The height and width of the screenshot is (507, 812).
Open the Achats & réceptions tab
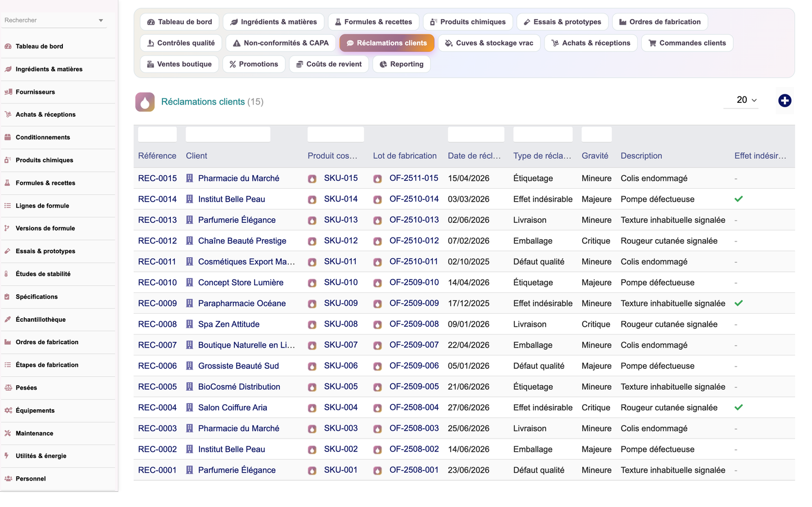click(591, 43)
